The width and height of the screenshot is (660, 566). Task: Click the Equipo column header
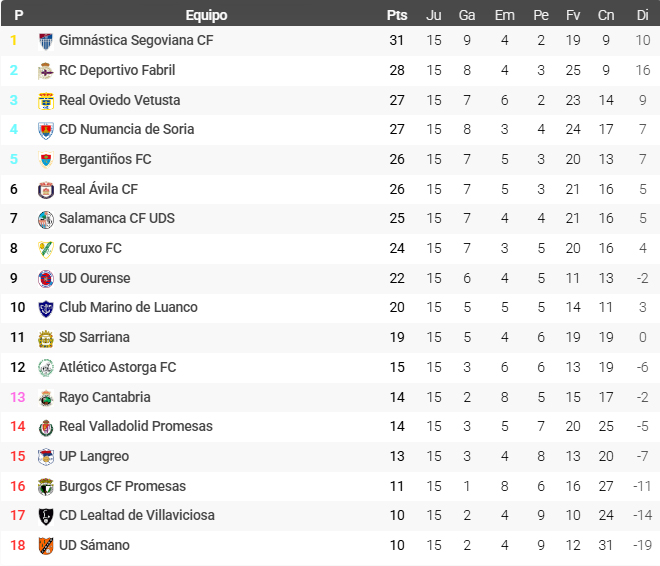pyautogui.click(x=206, y=15)
